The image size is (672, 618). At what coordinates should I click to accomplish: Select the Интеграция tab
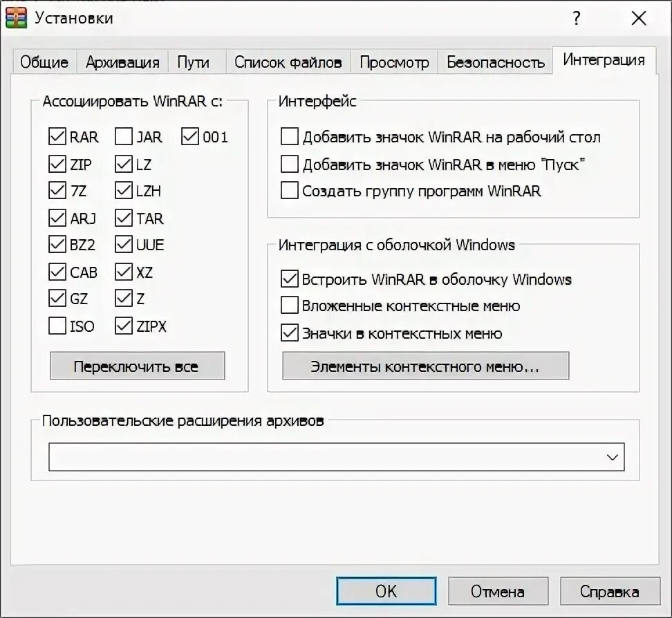point(604,60)
